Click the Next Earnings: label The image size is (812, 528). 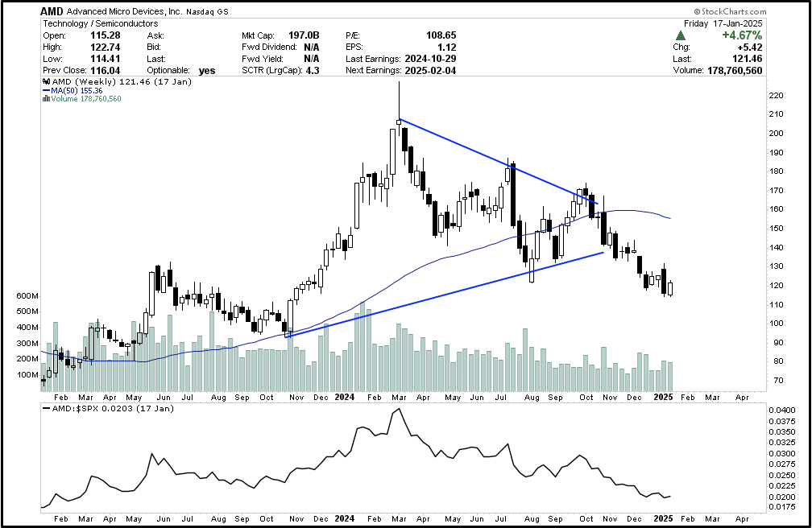tap(374, 70)
